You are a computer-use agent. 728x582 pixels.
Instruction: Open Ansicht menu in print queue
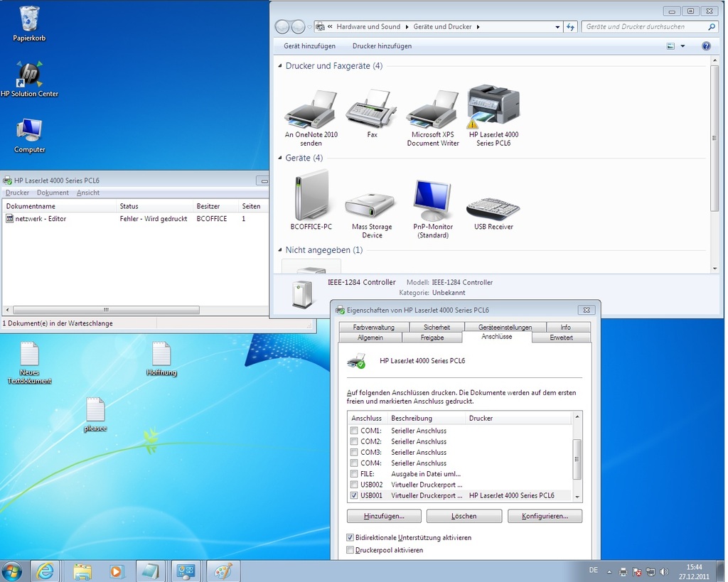coord(88,193)
